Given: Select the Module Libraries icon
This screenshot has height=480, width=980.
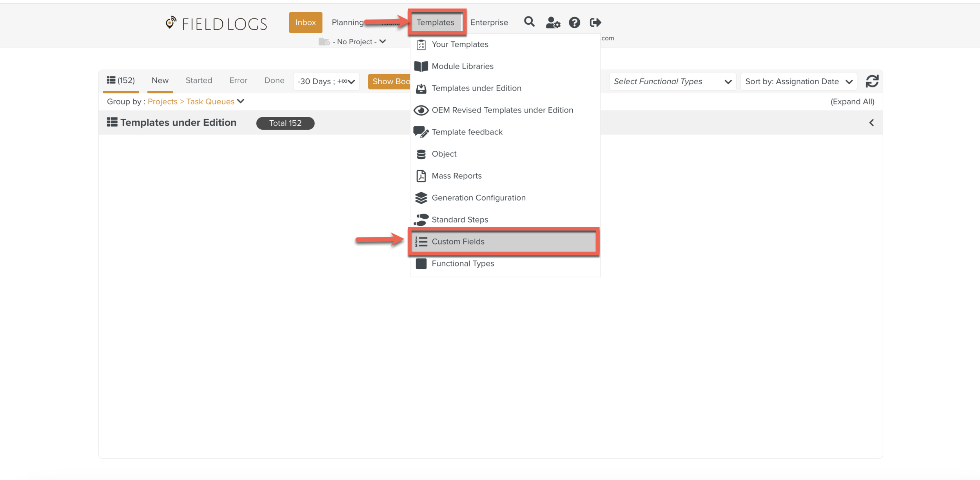Looking at the screenshot, I should point(421,66).
